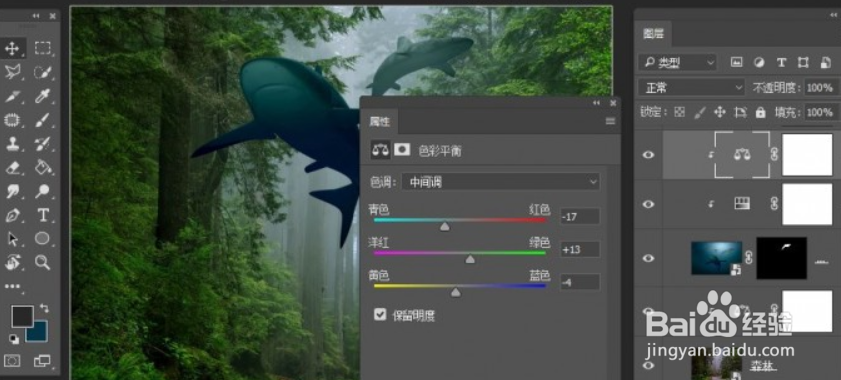
Task: Open the Properties panel flyout menu
Action: click(610, 121)
